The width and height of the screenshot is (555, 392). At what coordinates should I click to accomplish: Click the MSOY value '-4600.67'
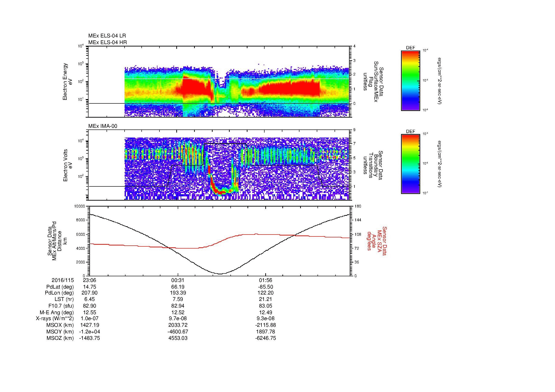click(178, 332)
